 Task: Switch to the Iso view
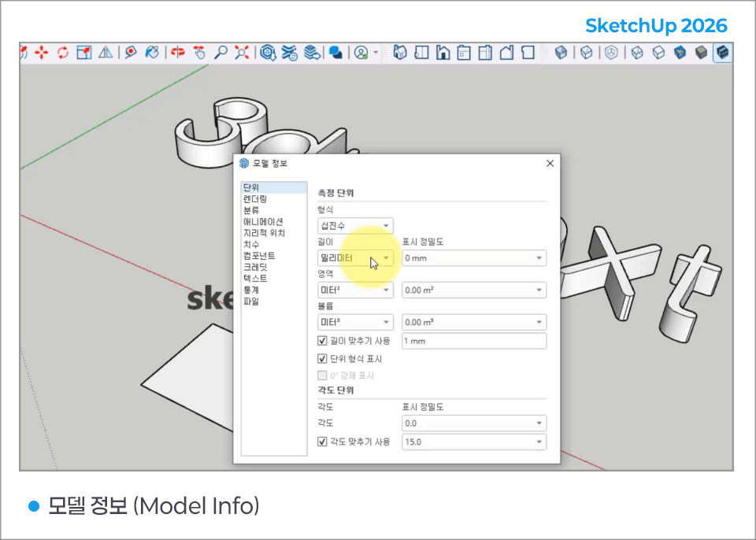tap(400, 52)
